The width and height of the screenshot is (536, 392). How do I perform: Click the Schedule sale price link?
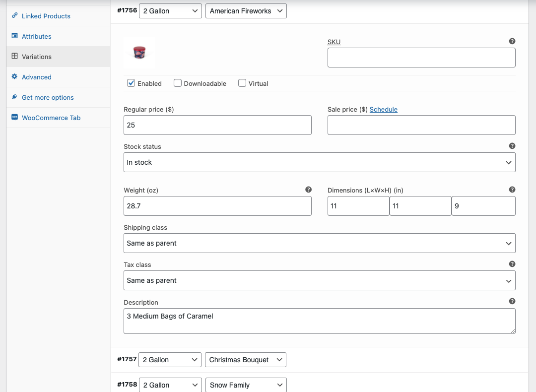click(384, 109)
